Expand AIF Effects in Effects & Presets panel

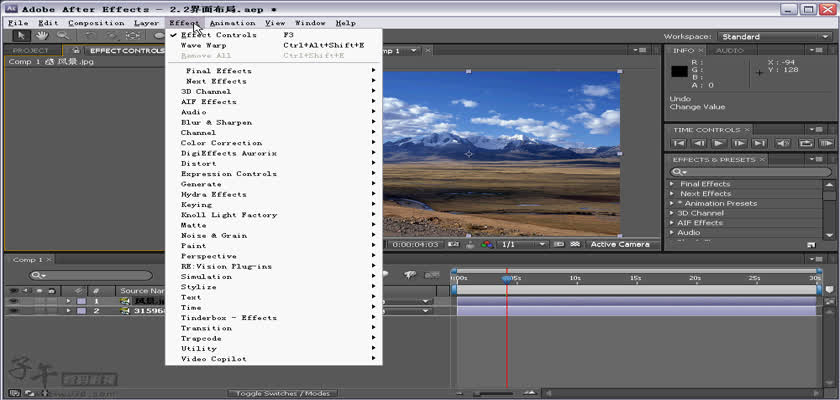[x=672, y=223]
